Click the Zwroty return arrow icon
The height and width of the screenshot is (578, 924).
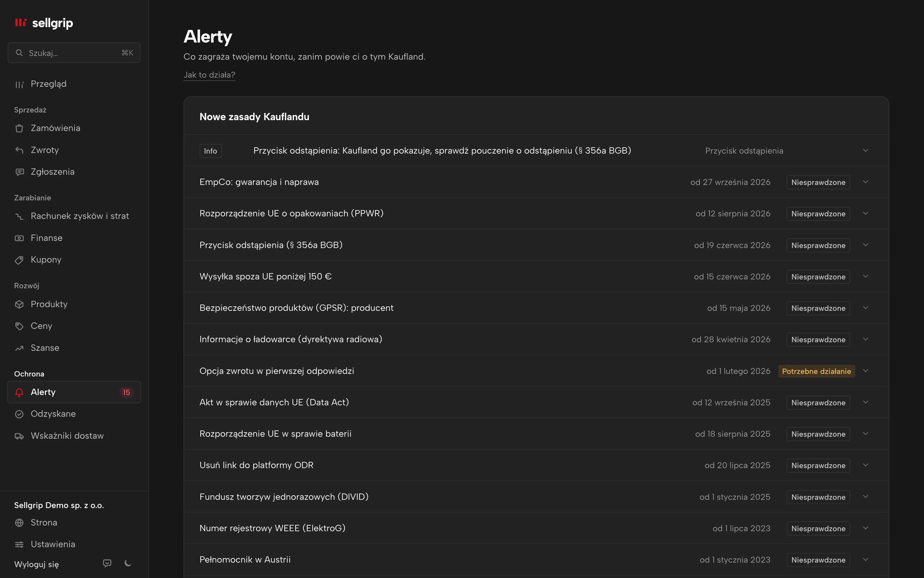(x=19, y=150)
